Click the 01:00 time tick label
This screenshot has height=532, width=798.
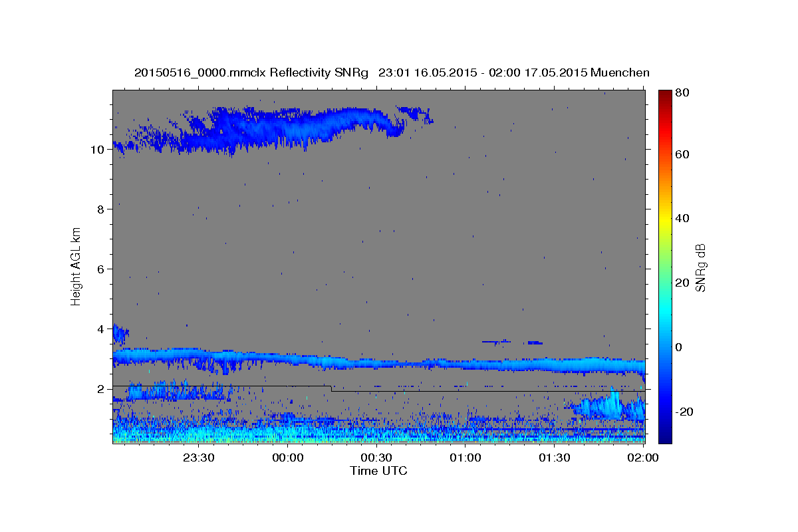(x=465, y=458)
